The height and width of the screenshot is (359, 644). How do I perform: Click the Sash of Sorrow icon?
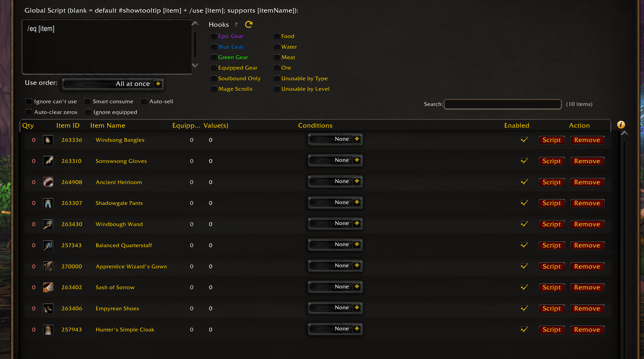click(x=48, y=287)
